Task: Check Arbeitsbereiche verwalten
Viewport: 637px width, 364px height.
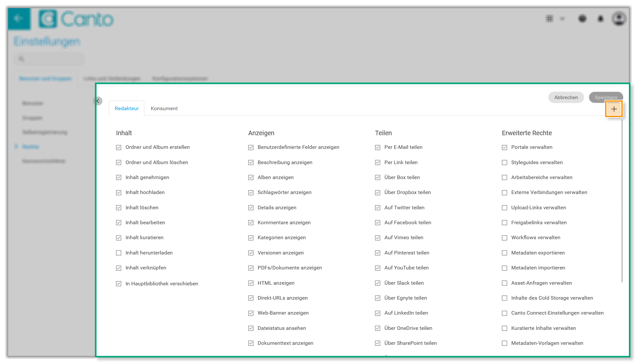Action: (504, 177)
